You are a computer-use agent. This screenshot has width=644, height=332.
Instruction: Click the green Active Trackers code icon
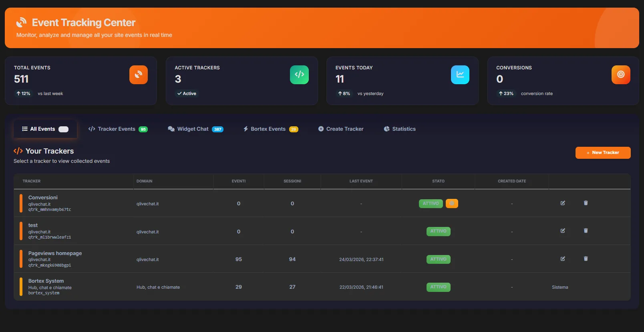299,75
